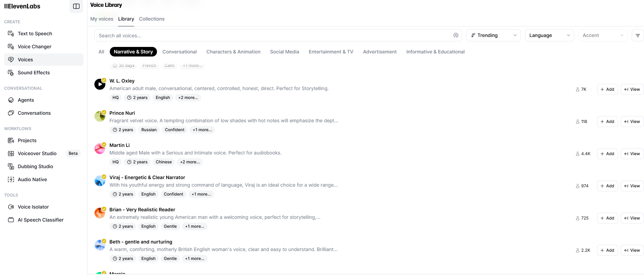
Task: View Martin Li voice
Action: click(x=632, y=154)
